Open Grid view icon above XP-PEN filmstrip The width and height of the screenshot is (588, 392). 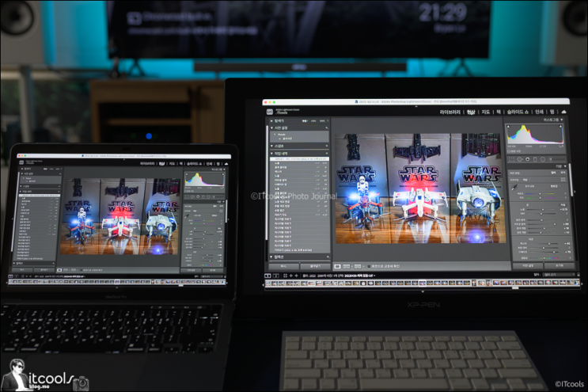point(286,276)
